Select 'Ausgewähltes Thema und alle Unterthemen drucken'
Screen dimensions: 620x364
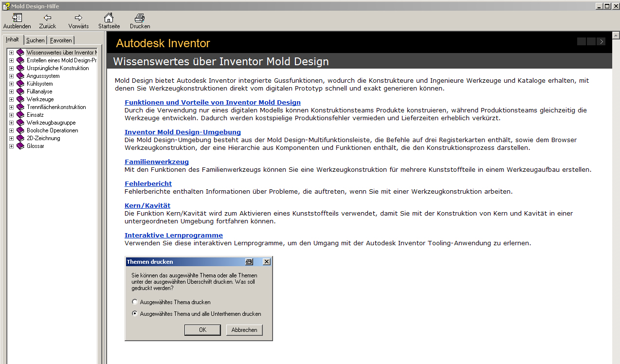click(x=135, y=314)
